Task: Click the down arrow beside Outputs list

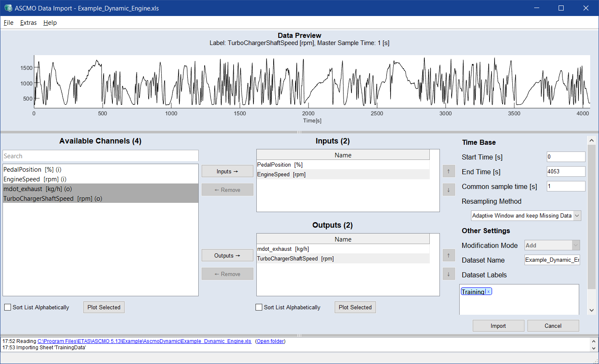Action: tap(448, 274)
